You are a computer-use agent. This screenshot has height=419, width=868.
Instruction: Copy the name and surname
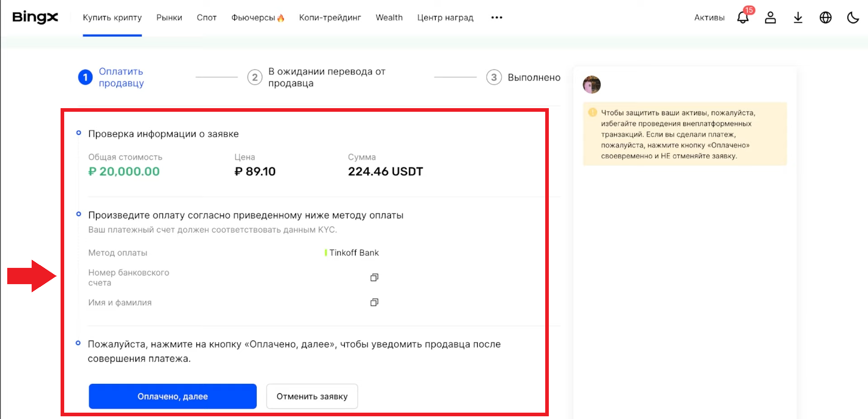click(x=374, y=302)
